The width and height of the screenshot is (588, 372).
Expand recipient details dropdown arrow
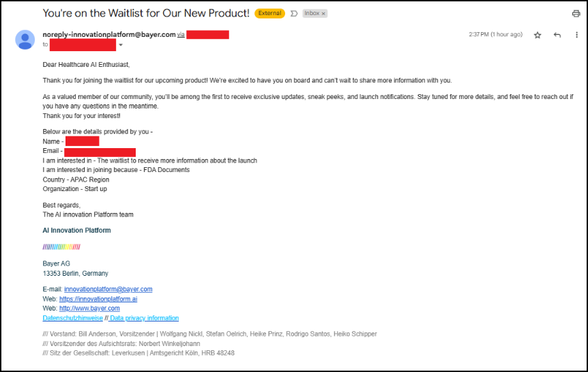121,44
